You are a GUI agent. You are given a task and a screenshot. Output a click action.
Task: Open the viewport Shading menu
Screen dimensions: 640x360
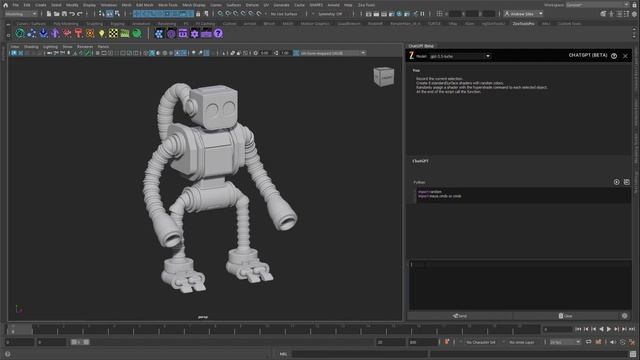click(31, 47)
